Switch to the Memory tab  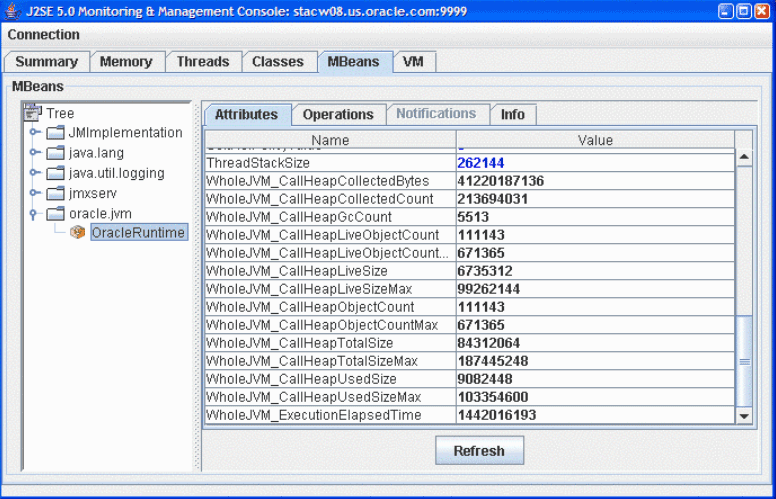pyautogui.click(x=126, y=61)
